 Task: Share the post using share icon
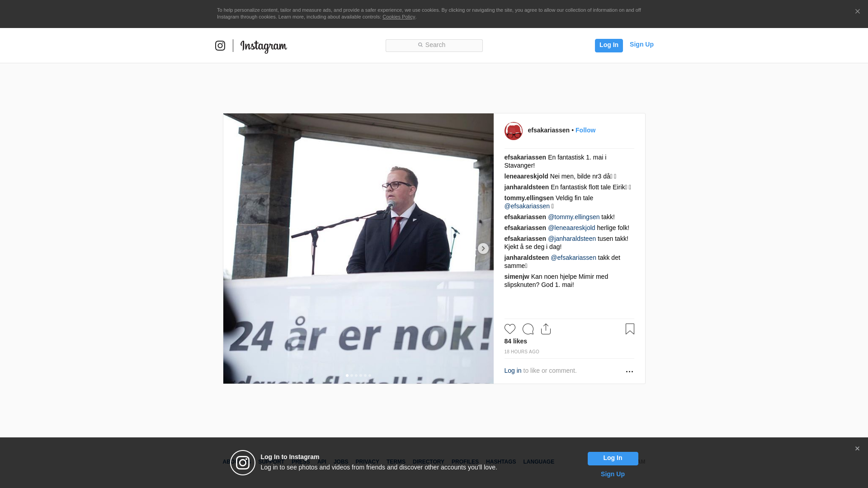pos(546,329)
